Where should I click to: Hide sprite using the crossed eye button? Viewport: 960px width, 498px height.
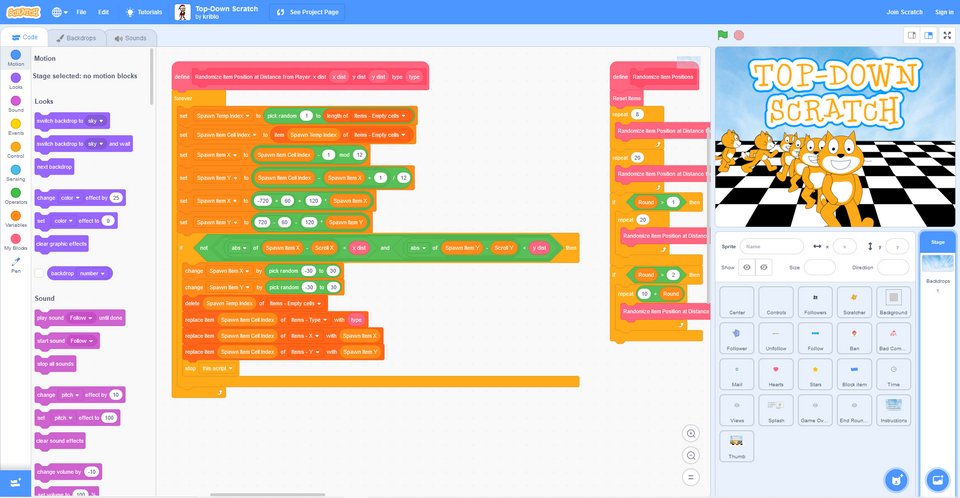763,267
